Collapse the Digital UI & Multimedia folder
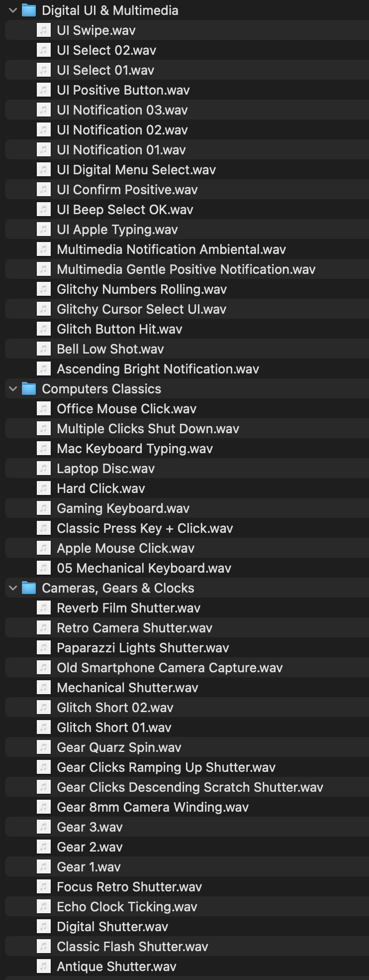 click(13, 10)
